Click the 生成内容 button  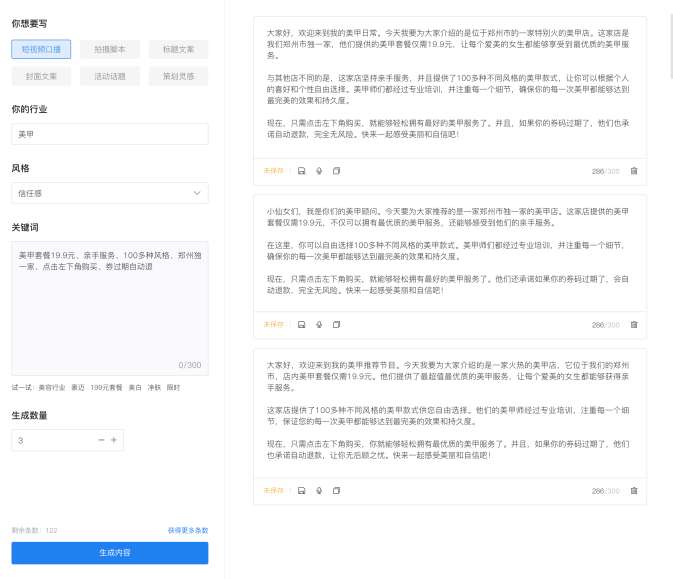point(110,553)
